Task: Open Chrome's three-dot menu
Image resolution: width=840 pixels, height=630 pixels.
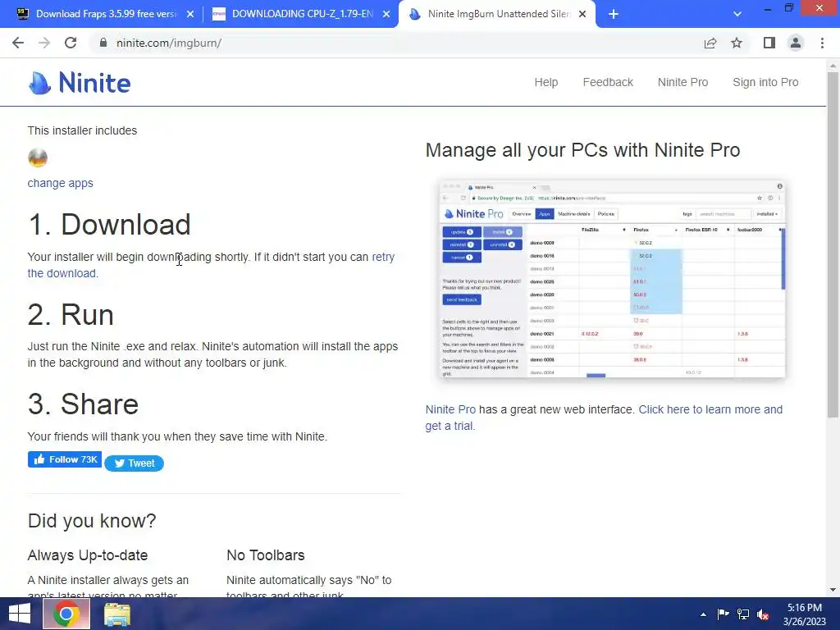Action: click(x=822, y=43)
